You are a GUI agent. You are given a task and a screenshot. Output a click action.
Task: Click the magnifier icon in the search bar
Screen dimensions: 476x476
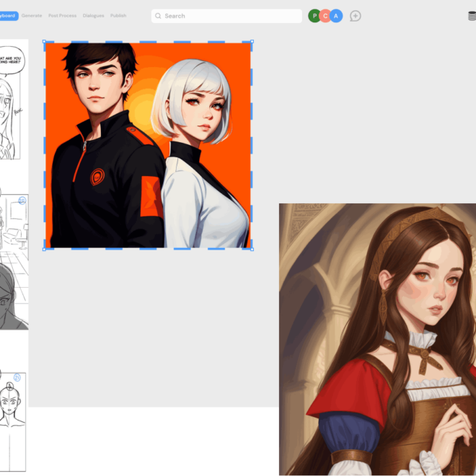[x=158, y=16]
